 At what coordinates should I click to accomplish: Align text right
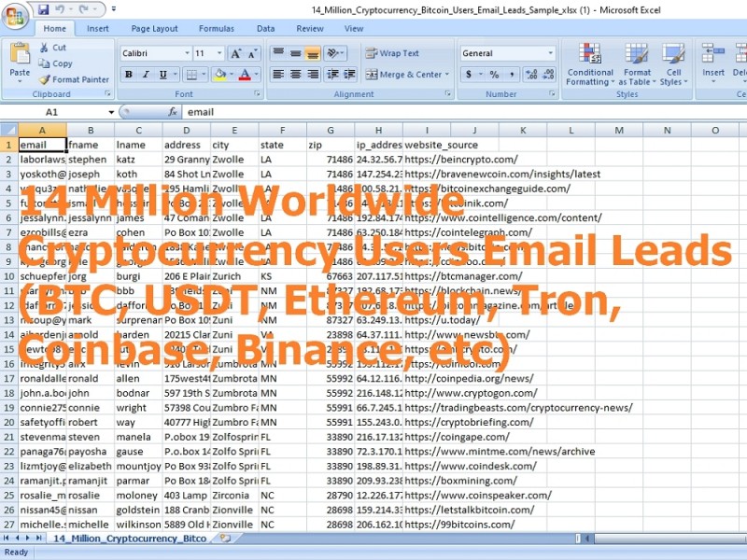point(313,75)
